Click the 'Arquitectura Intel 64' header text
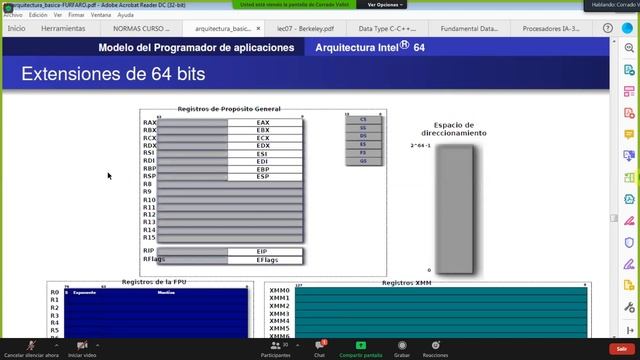This screenshot has height=360, width=640. click(x=370, y=47)
